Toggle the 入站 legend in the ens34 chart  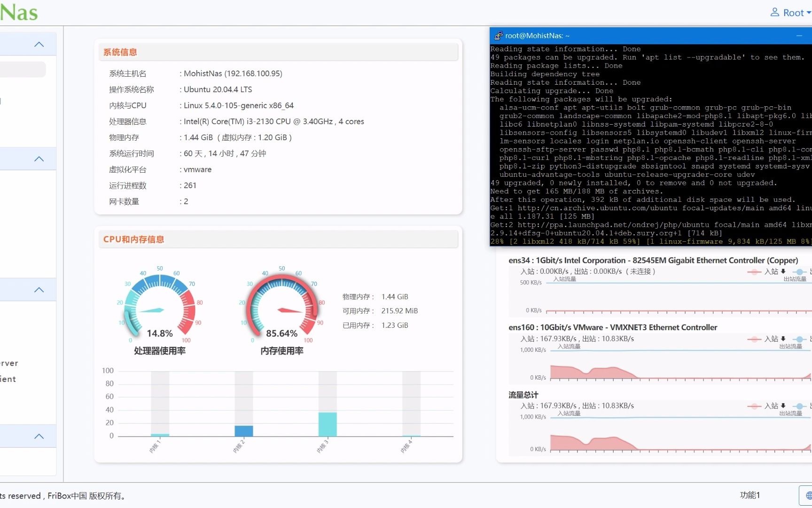pyautogui.click(x=766, y=271)
